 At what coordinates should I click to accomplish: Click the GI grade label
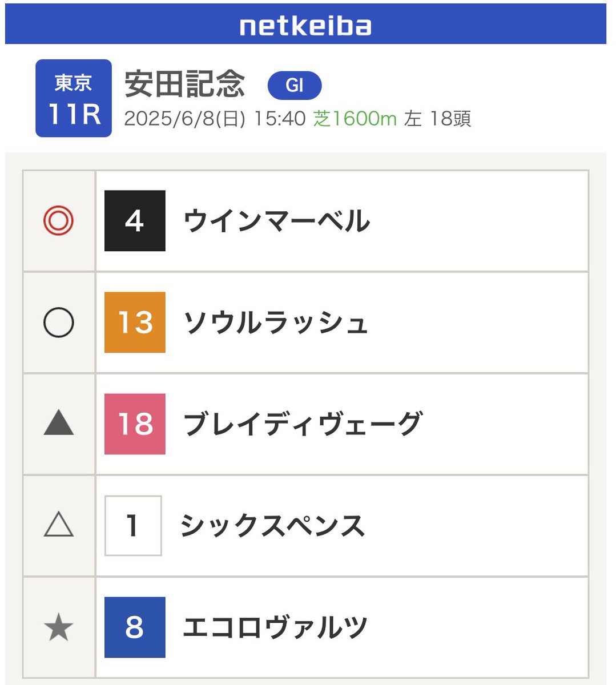295,86
